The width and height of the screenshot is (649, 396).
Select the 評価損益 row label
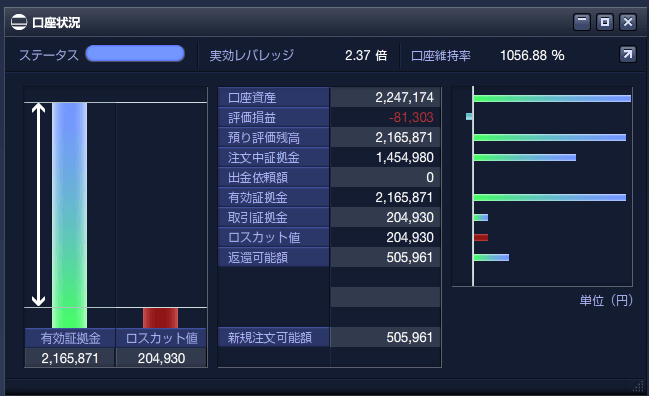click(274, 118)
